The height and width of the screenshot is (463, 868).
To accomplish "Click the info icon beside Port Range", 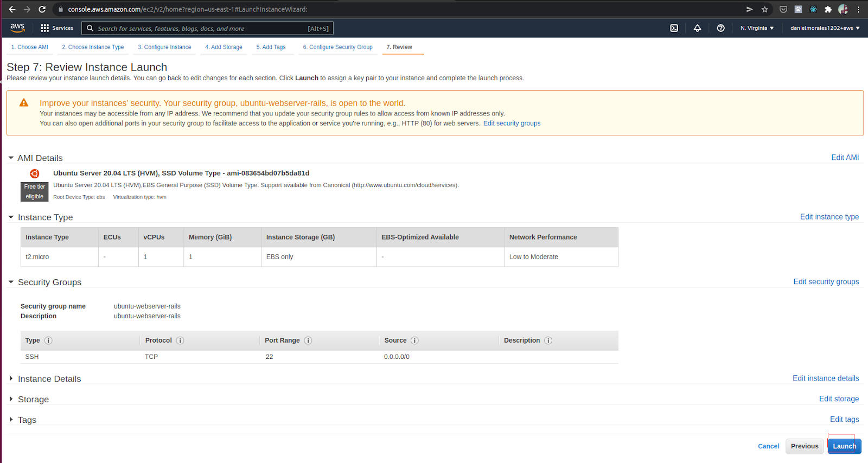I will 308,340.
